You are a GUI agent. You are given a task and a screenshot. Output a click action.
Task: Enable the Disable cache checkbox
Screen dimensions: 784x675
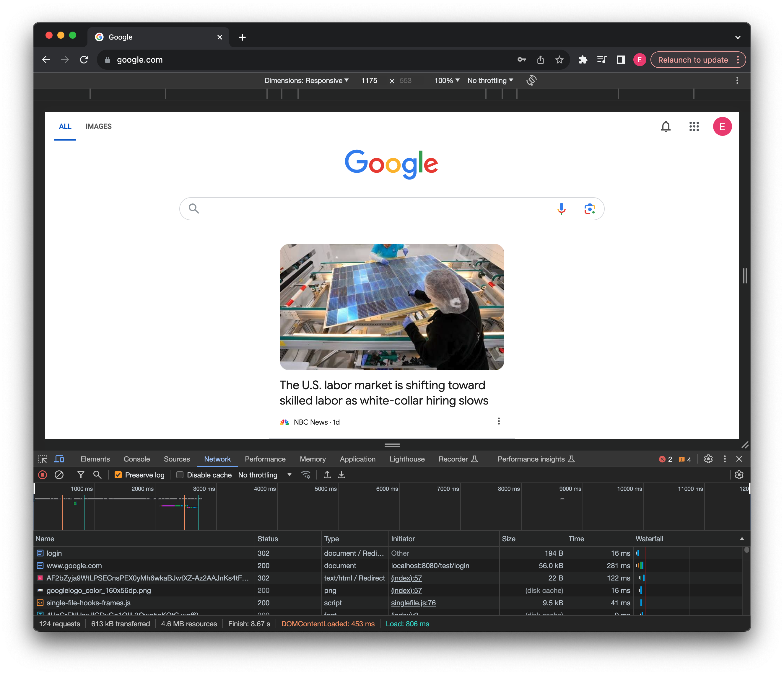[x=180, y=475]
